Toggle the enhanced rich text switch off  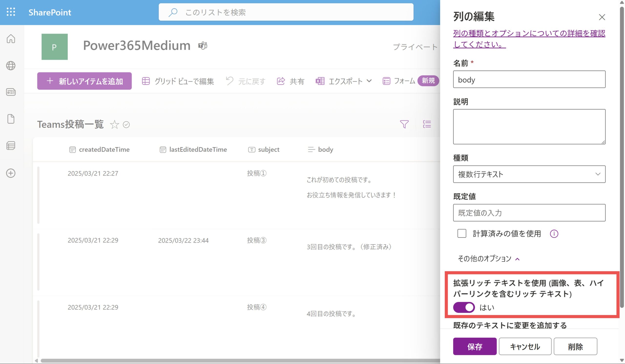(464, 307)
